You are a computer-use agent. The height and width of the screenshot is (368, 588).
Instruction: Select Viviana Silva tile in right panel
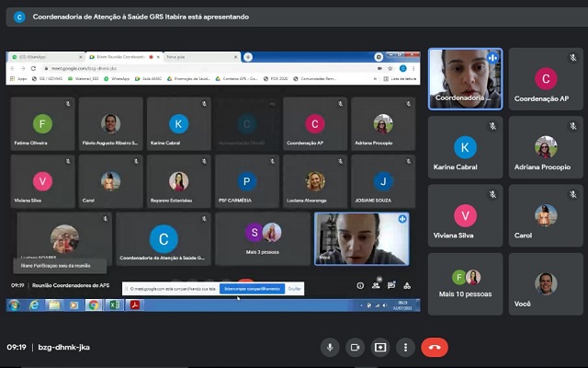click(x=465, y=215)
